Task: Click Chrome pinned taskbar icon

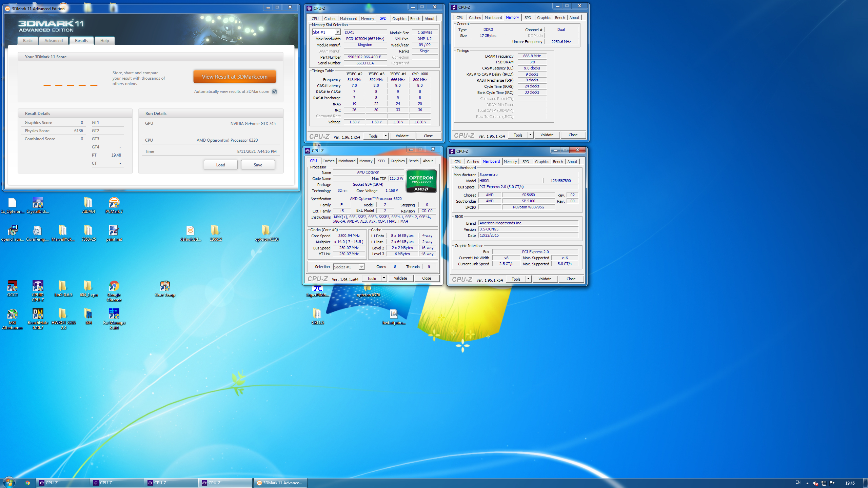Action: coord(27,483)
